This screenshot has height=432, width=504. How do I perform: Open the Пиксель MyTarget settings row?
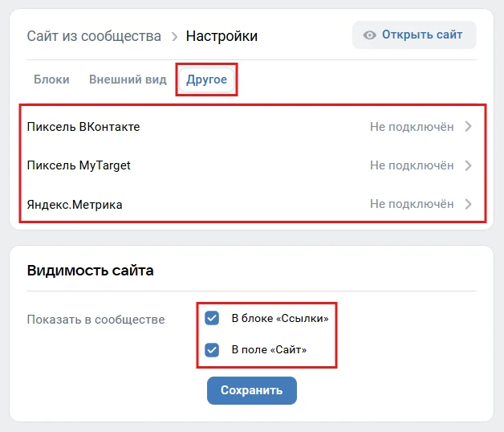[79, 166]
